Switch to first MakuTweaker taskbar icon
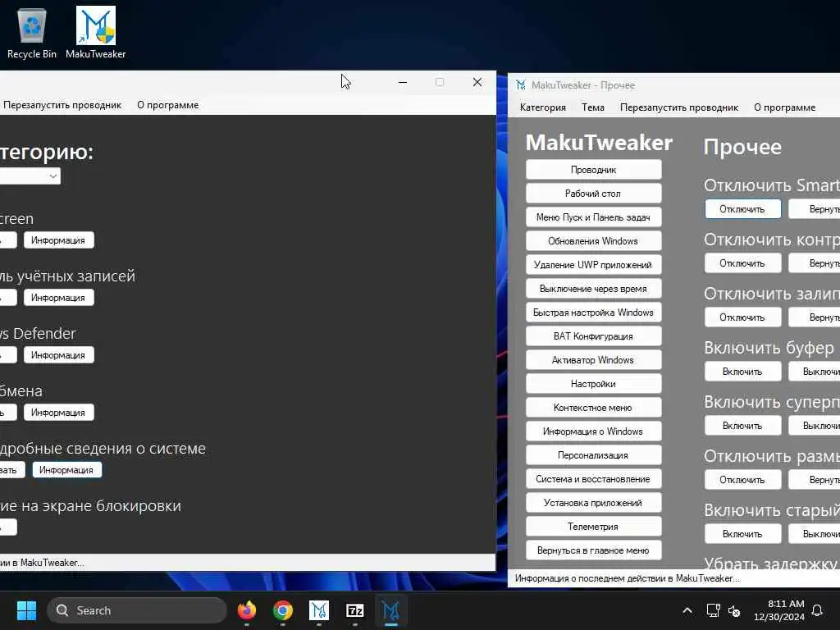 click(x=319, y=610)
